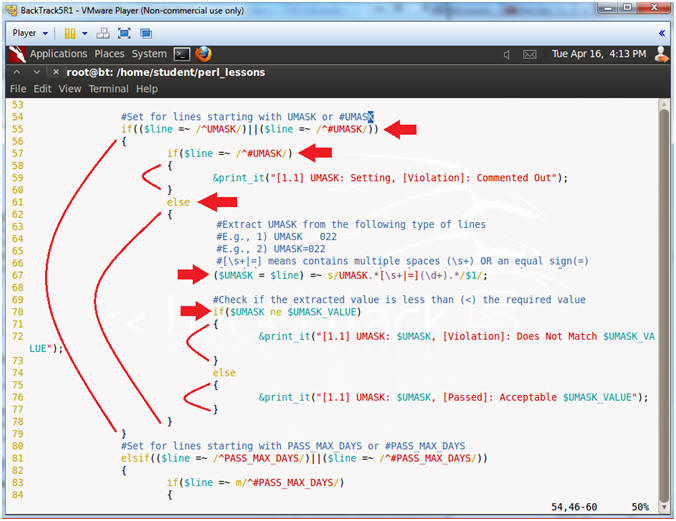
Task: Click 'if($UMASK ne $UMASK_VALUE)' on line 70
Action: coord(287,312)
